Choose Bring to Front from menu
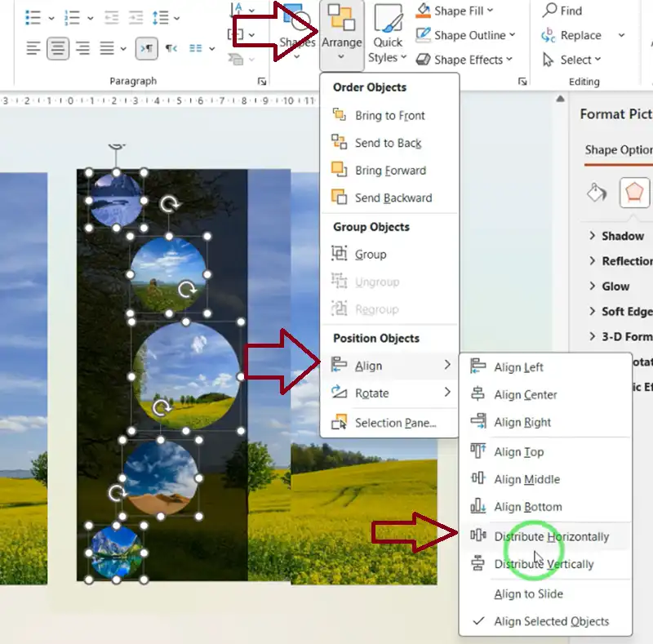 389,116
